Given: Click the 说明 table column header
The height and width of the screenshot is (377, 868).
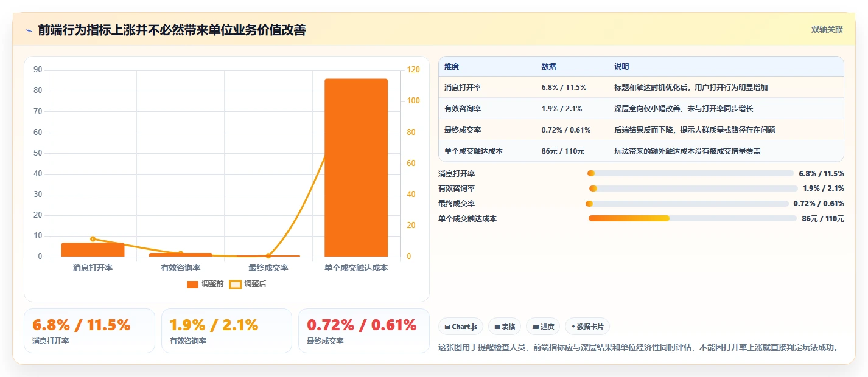Looking at the screenshot, I should click(x=621, y=67).
